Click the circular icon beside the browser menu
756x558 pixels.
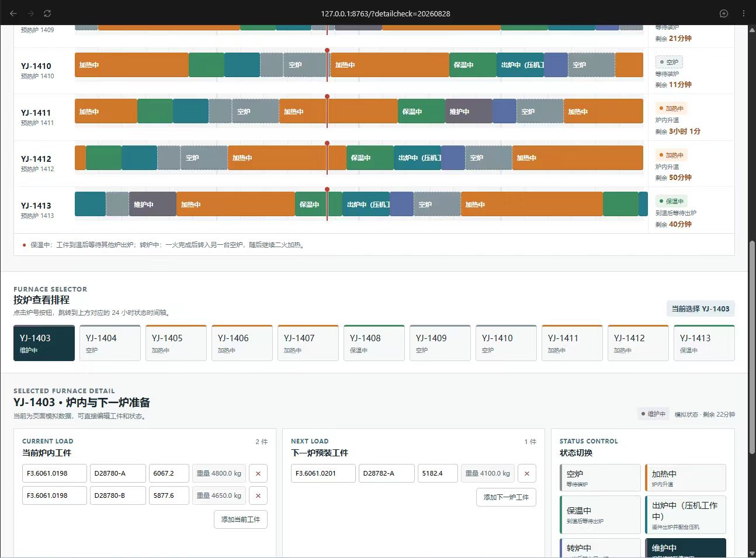[724, 13]
